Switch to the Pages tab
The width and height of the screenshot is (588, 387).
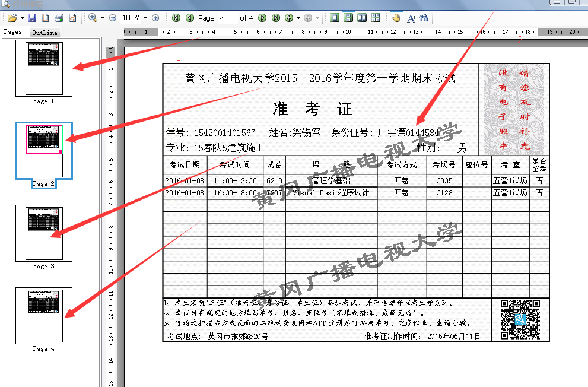13,32
